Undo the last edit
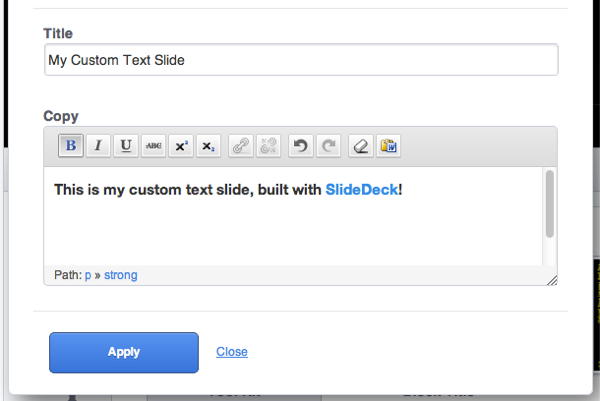This screenshot has width=600, height=401. tap(301, 146)
